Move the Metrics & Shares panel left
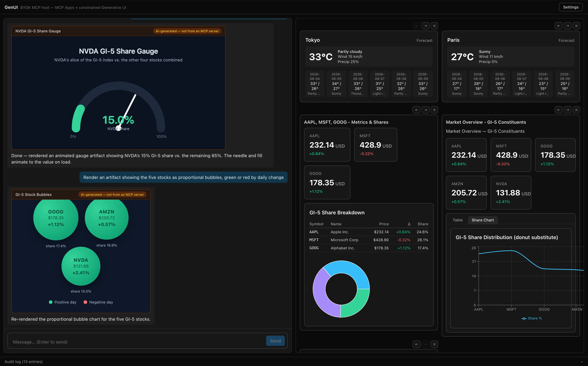 pyautogui.click(x=417, y=110)
